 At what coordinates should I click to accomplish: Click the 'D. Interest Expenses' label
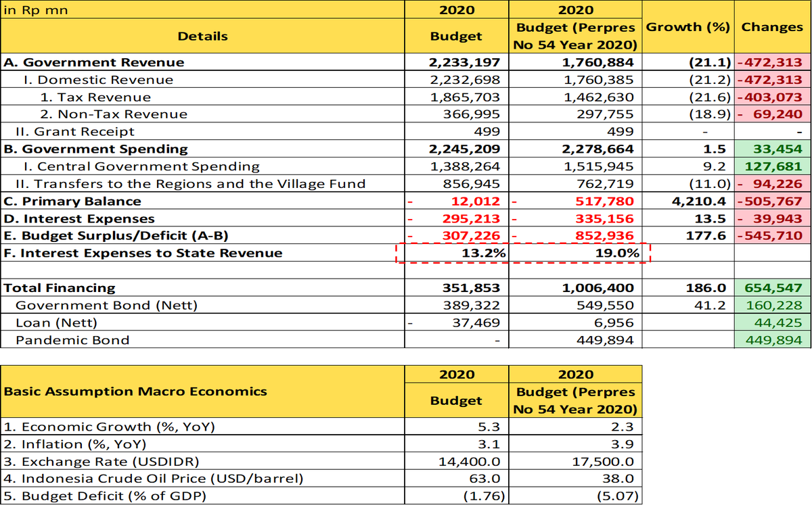[x=79, y=219]
